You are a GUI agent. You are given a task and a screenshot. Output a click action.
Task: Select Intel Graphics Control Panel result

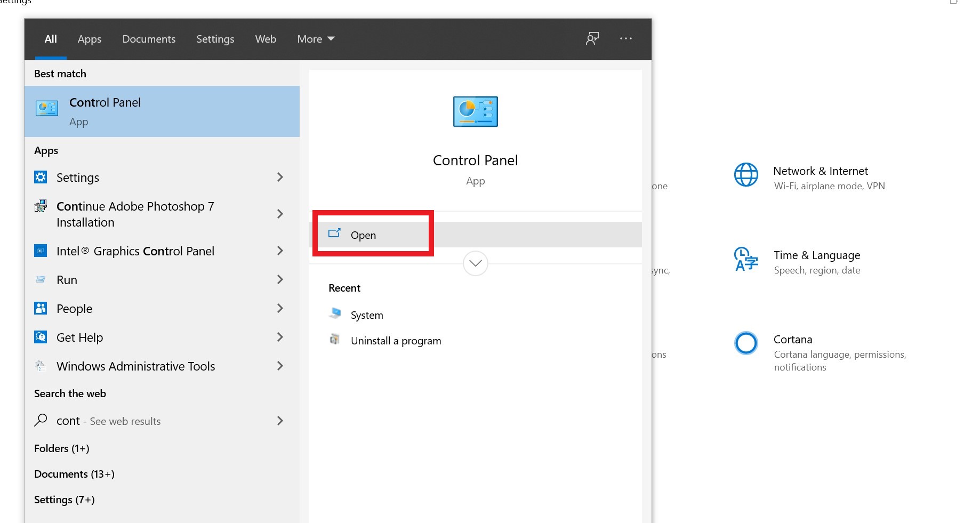pos(162,251)
